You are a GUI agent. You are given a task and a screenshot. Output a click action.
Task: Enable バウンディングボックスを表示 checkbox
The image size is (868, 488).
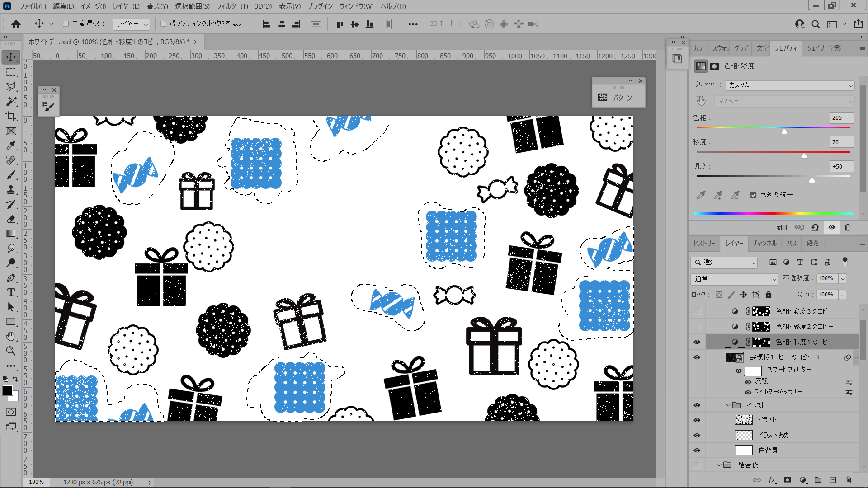pos(163,24)
